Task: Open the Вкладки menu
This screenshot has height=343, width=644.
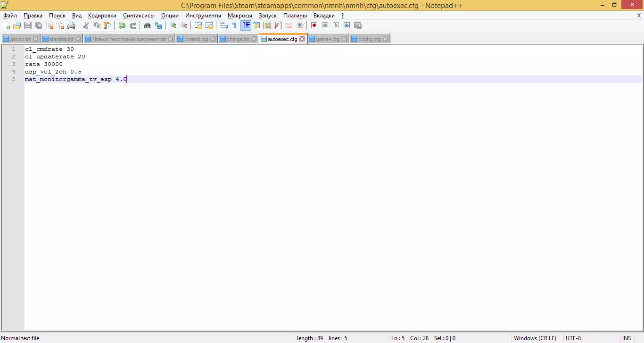Action: click(324, 16)
